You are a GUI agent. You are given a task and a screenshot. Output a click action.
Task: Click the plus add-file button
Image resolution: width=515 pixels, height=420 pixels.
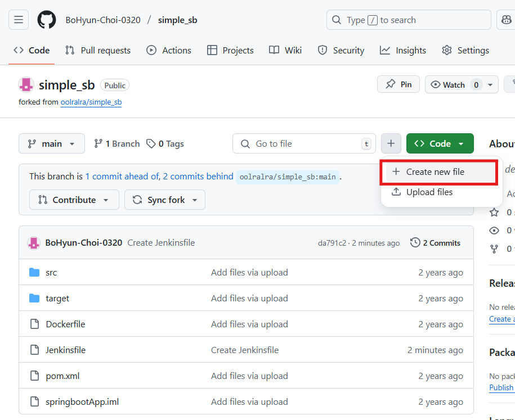pyautogui.click(x=391, y=143)
